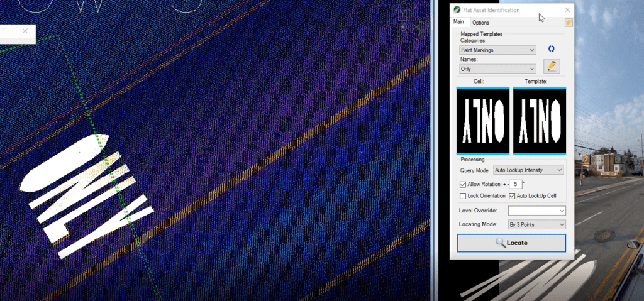The width and height of the screenshot is (644, 301).
Task: Close the Flat Asset Identification dialog
Action: (567, 10)
